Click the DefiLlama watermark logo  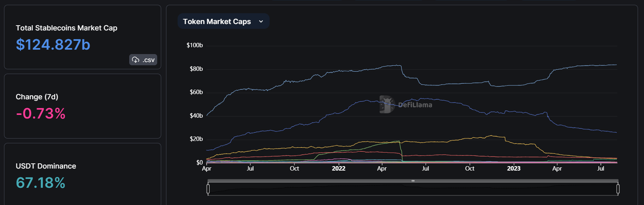[386, 105]
